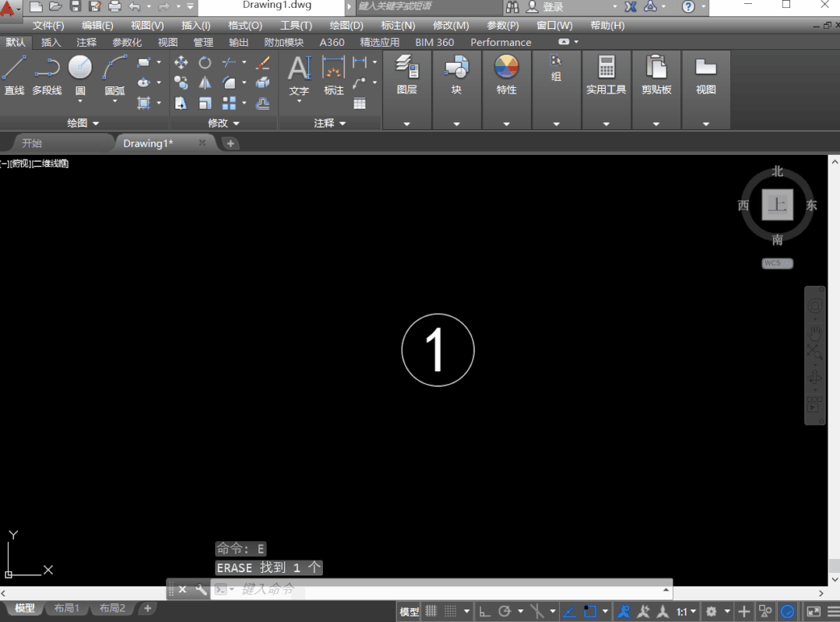Toggle ortho mode in status bar

coord(485,611)
